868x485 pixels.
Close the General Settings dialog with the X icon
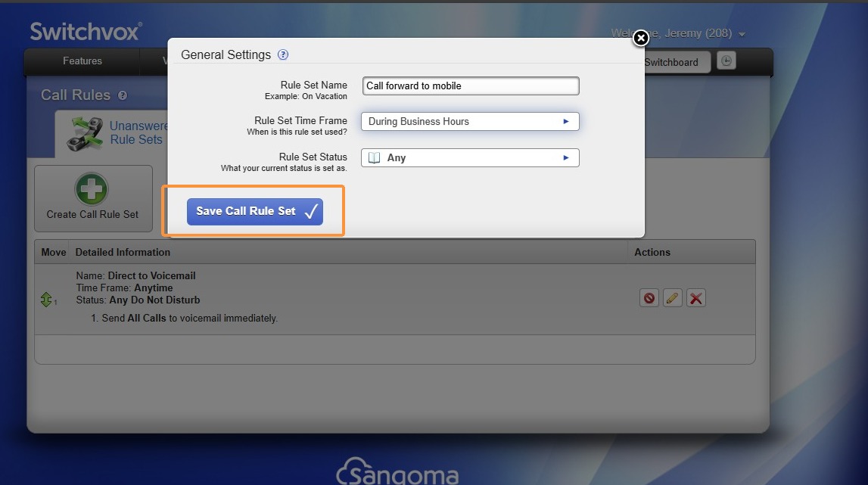(x=640, y=38)
